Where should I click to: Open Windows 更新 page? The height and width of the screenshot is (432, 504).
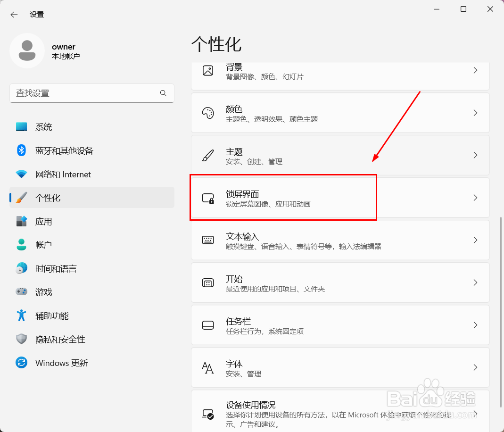coord(61,363)
